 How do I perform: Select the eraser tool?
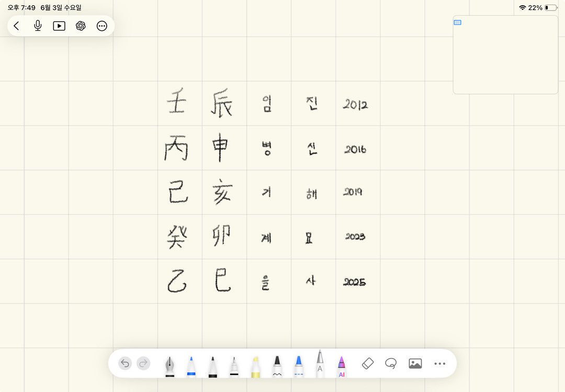[x=368, y=363]
